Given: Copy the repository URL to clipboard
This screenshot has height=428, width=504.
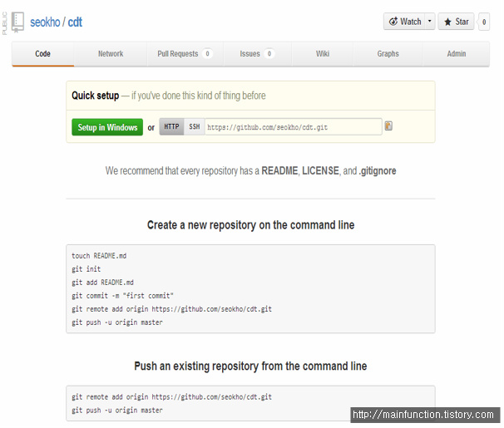Looking at the screenshot, I should pos(388,126).
